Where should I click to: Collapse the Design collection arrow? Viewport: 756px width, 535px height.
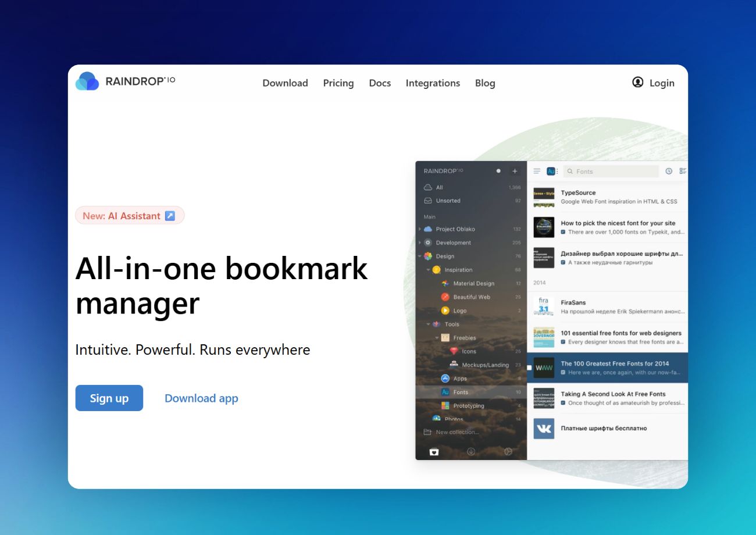(420, 256)
